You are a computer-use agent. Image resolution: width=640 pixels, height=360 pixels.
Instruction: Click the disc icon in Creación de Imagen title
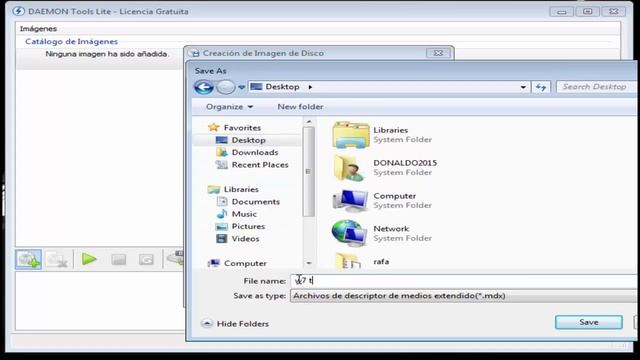[x=195, y=53]
